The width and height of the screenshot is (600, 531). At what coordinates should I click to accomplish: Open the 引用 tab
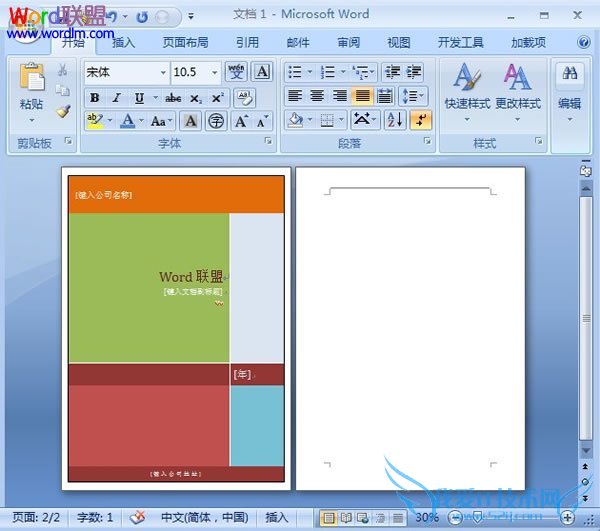[x=247, y=42]
